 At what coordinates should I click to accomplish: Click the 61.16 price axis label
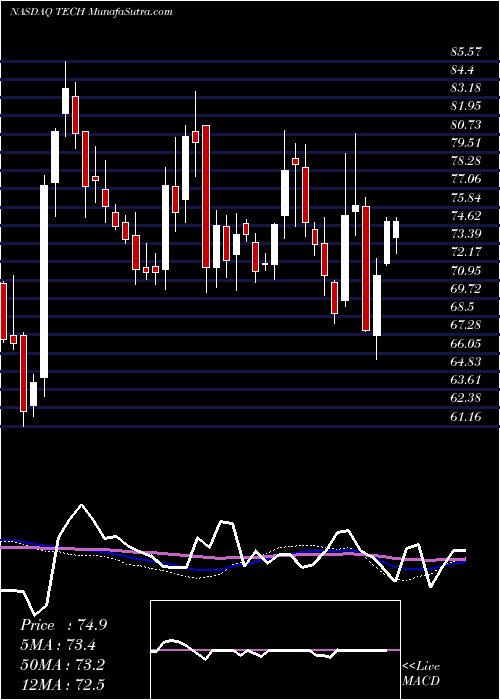(466, 417)
